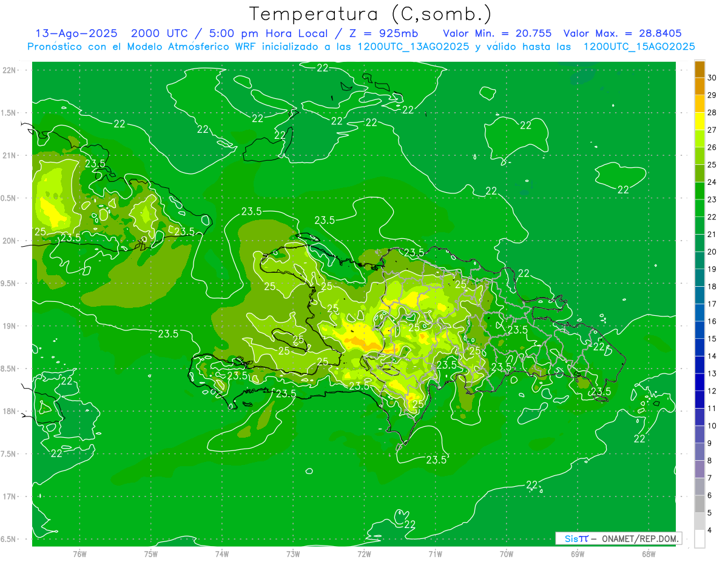Select the date text "13-Ago-2025"
The height and width of the screenshot is (562, 728).
tap(76, 33)
